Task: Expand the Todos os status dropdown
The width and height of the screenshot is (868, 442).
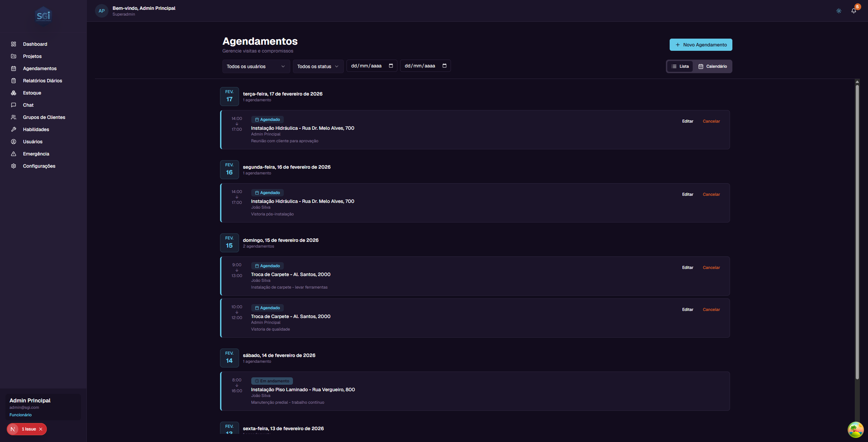Action: tap(318, 66)
